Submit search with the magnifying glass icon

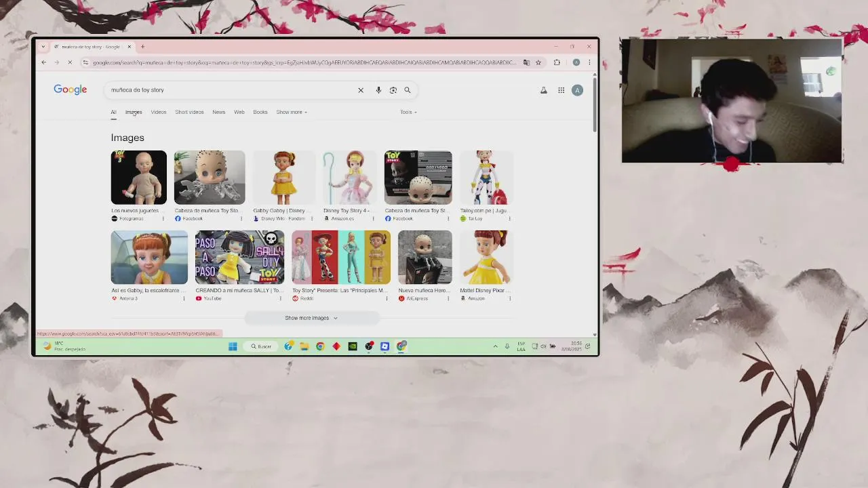click(408, 90)
